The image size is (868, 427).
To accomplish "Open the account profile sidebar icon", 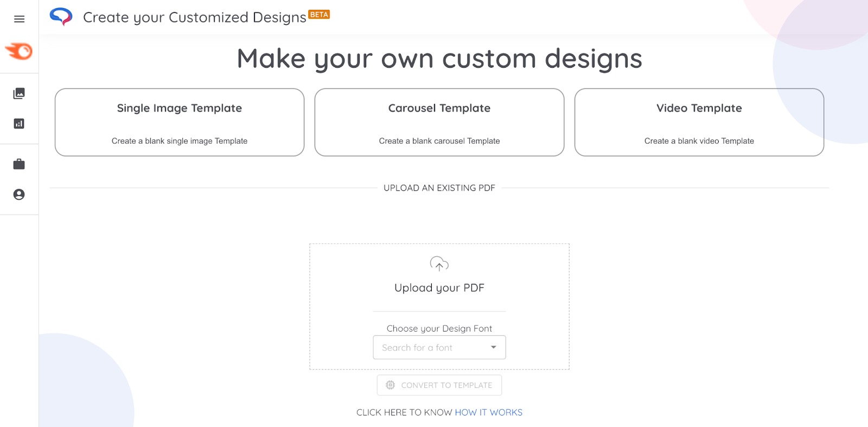I will click(19, 195).
